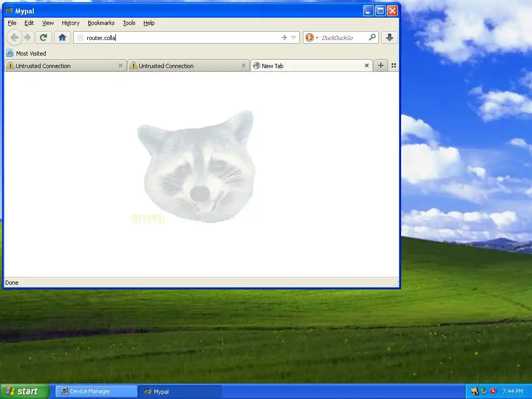Viewport: 532px width, 399px height.
Task: Click the window resize grip in status bar
Action: click(395, 284)
